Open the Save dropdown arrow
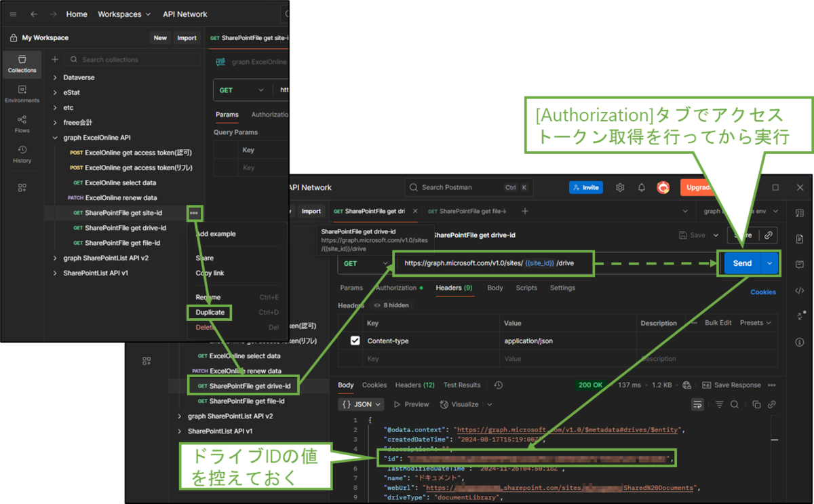This screenshot has width=814, height=504. (x=715, y=235)
